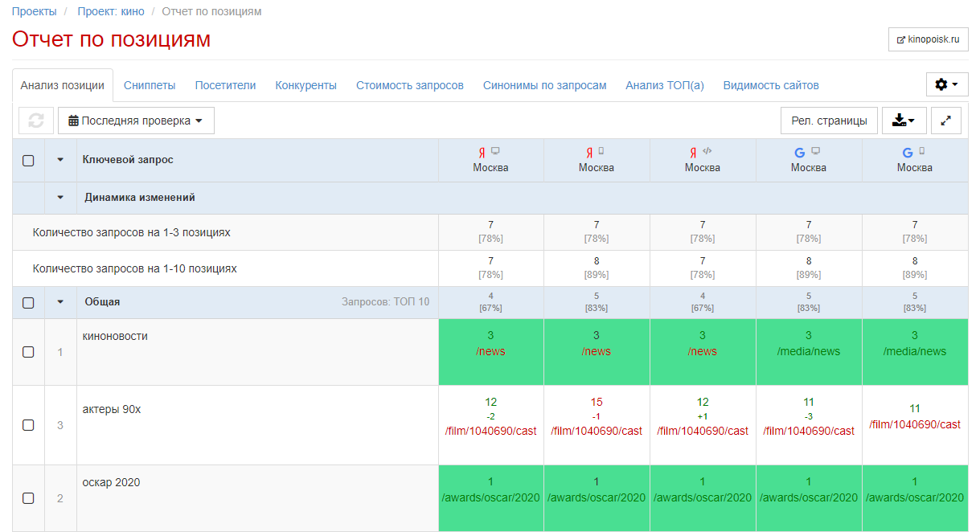This screenshot has height=532, width=980.
Task: Click Yandex mobile Moscow column header
Action: point(596,160)
